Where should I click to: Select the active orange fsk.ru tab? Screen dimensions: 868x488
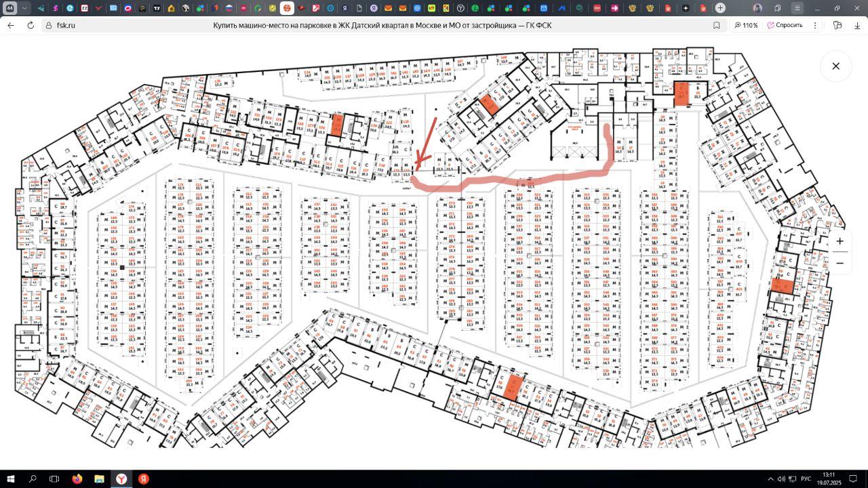click(287, 8)
